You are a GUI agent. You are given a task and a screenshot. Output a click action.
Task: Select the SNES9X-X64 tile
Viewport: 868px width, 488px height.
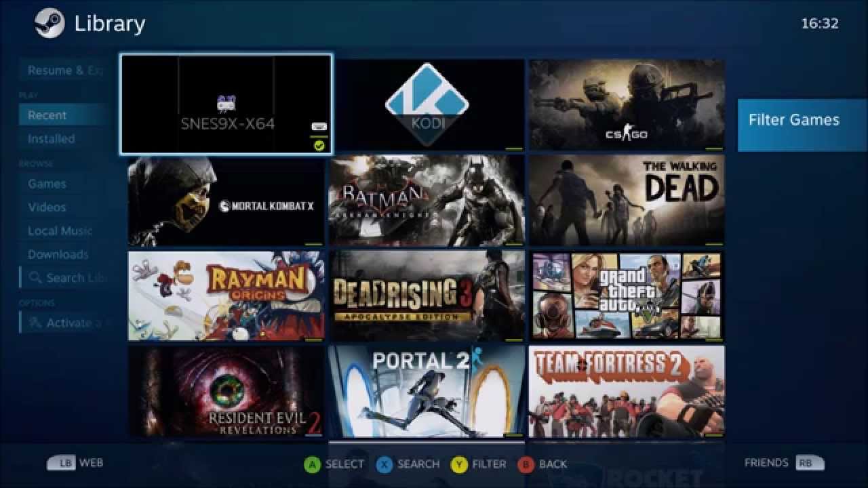pyautogui.click(x=226, y=104)
